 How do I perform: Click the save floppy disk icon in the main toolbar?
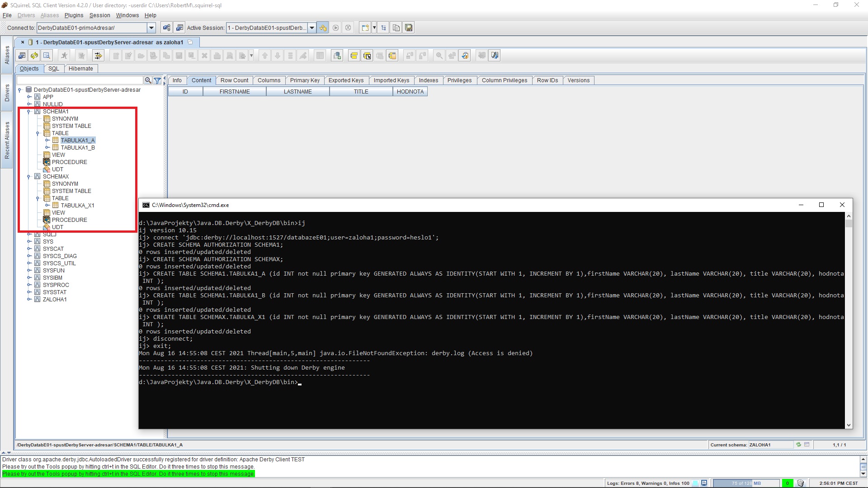(x=409, y=28)
